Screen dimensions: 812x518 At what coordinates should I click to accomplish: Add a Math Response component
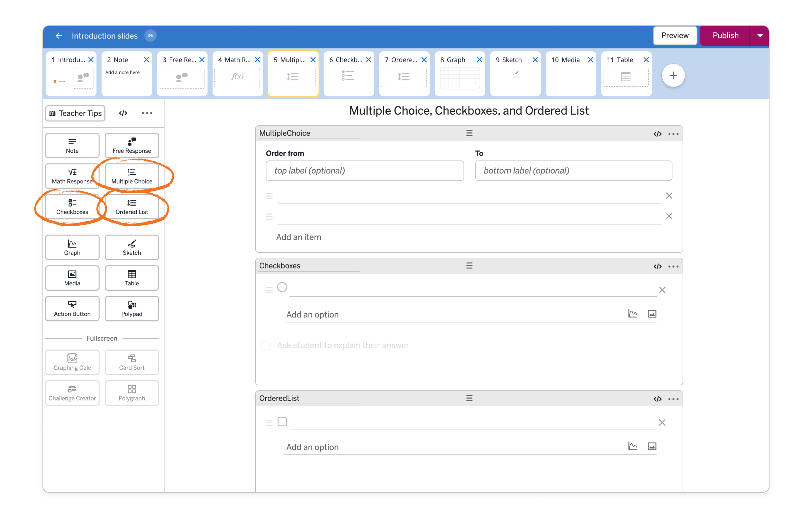tap(72, 176)
